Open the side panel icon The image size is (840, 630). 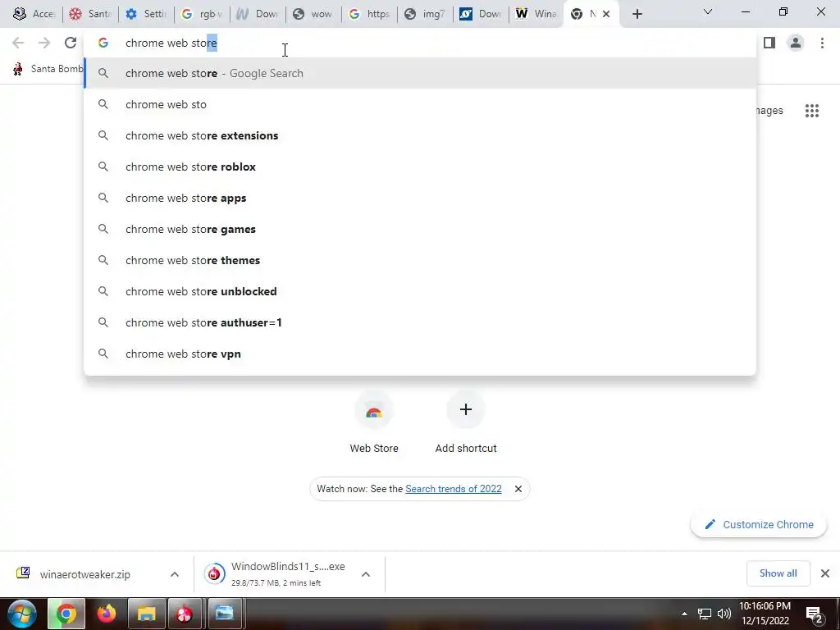[x=769, y=43]
